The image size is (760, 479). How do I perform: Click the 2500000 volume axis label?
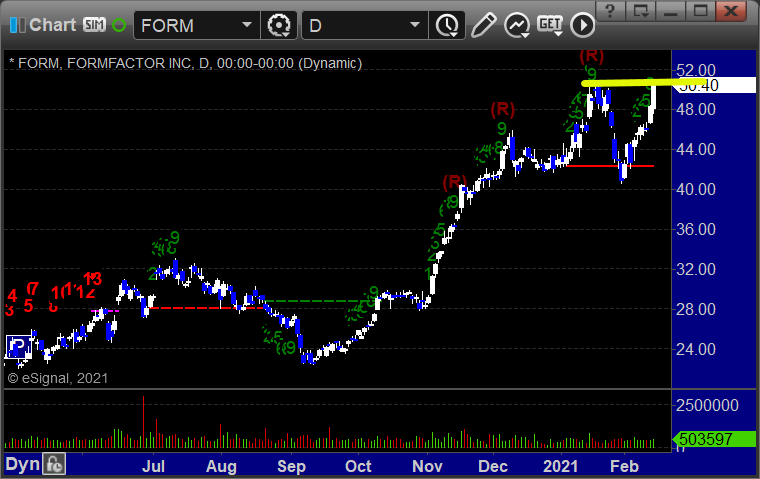pyautogui.click(x=707, y=405)
